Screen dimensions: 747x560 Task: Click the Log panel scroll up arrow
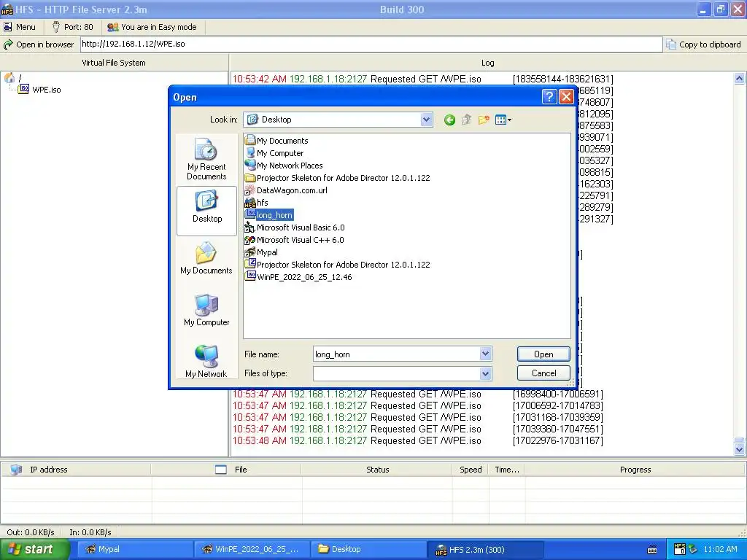[739, 79]
